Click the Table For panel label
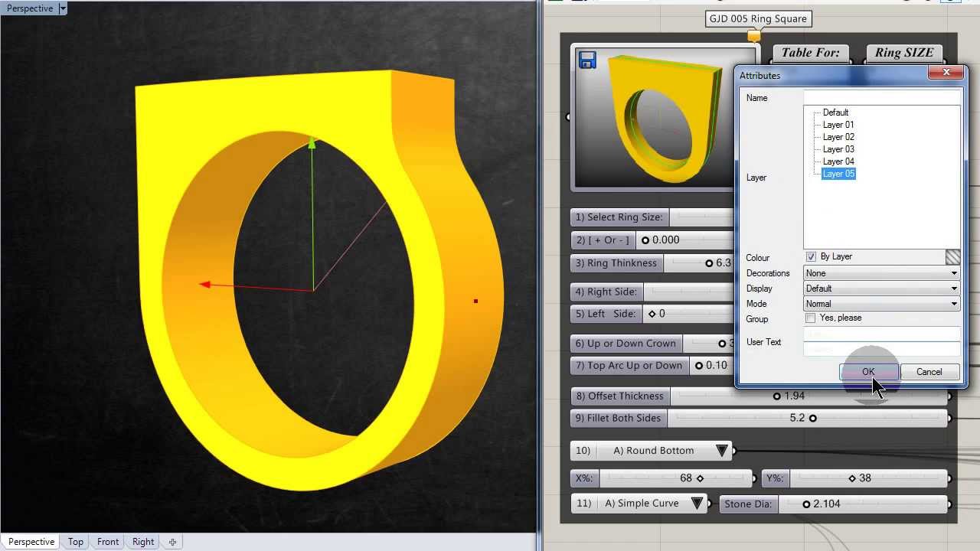Image resolution: width=980 pixels, height=551 pixels. (811, 53)
